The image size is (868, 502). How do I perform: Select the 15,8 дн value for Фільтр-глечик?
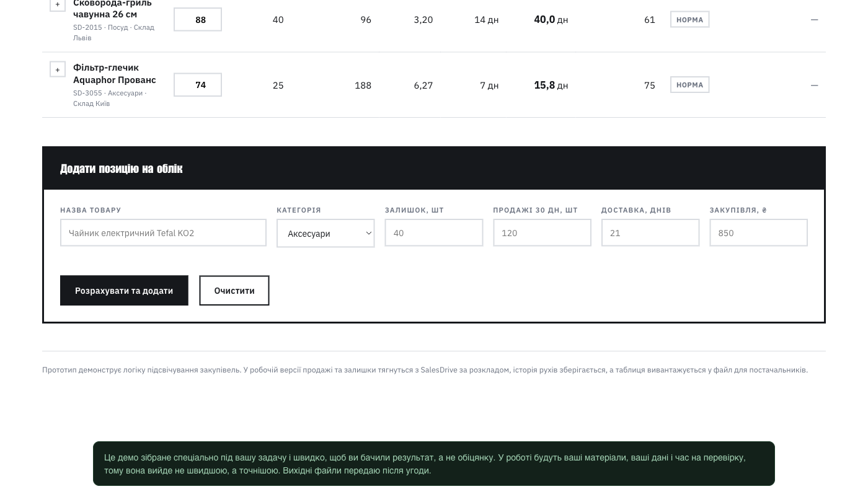coord(551,85)
